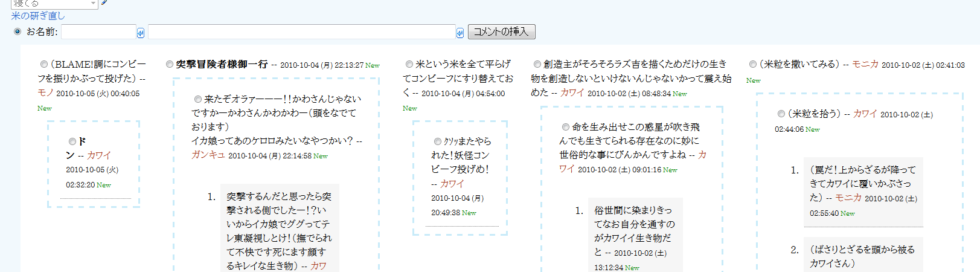The height and width of the screenshot is (272, 980).
Task: Open the ガンキュ author link
Action: (x=208, y=155)
